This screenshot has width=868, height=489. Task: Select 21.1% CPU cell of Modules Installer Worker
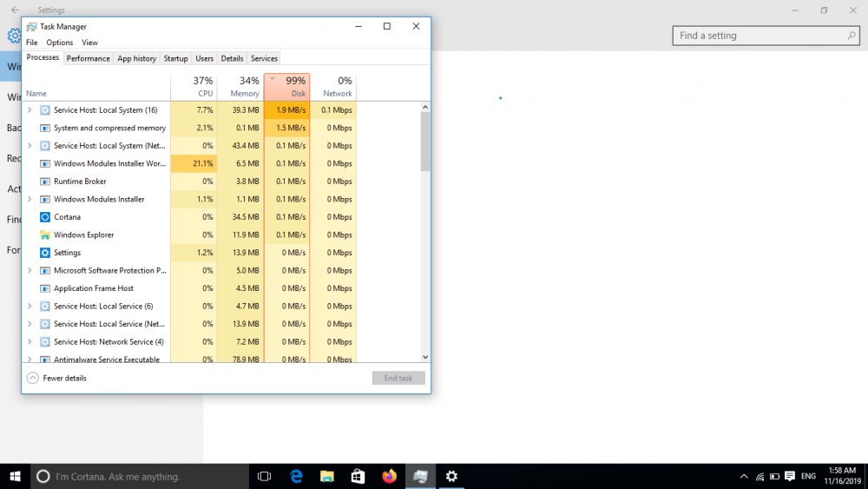[x=194, y=163]
